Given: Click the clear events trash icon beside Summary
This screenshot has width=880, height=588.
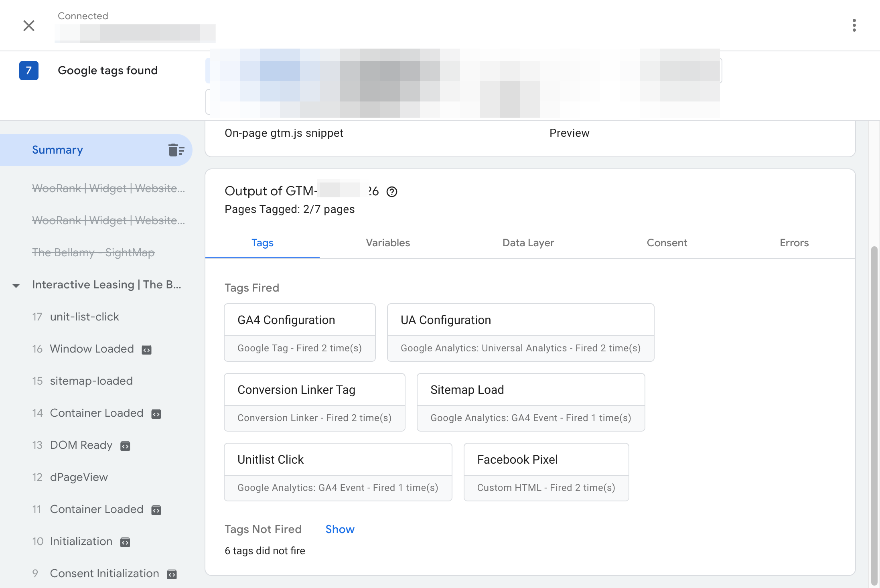Looking at the screenshot, I should click(176, 150).
